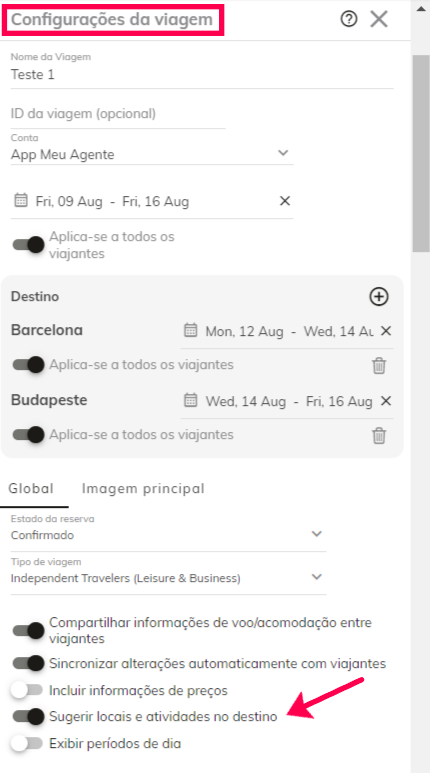Clear the Budapeste date range
The width and height of the screenshot is (430, 773).
tap(386, 401)
